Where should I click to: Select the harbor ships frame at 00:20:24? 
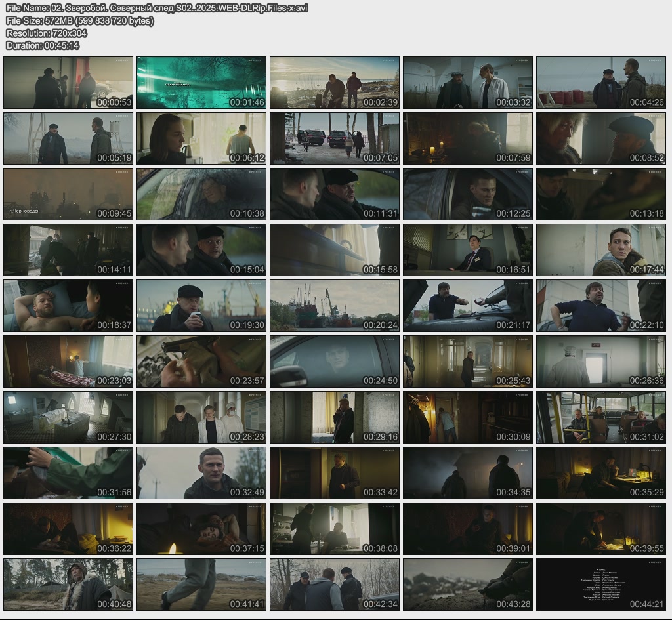point(335,306)
